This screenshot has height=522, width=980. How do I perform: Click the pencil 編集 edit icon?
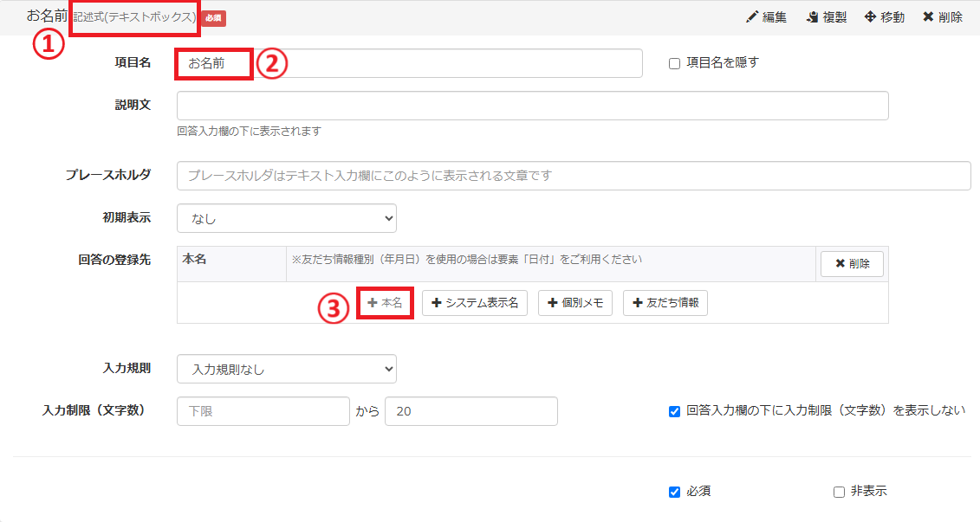tap(751, 17)
